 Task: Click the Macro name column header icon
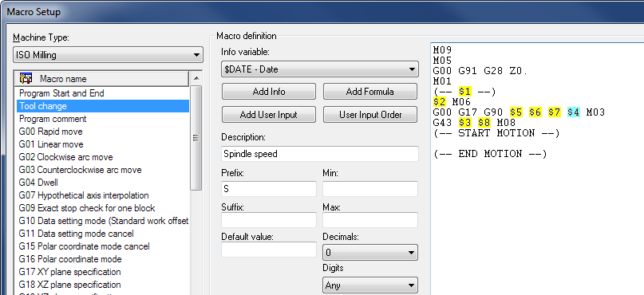pos(26,78)
